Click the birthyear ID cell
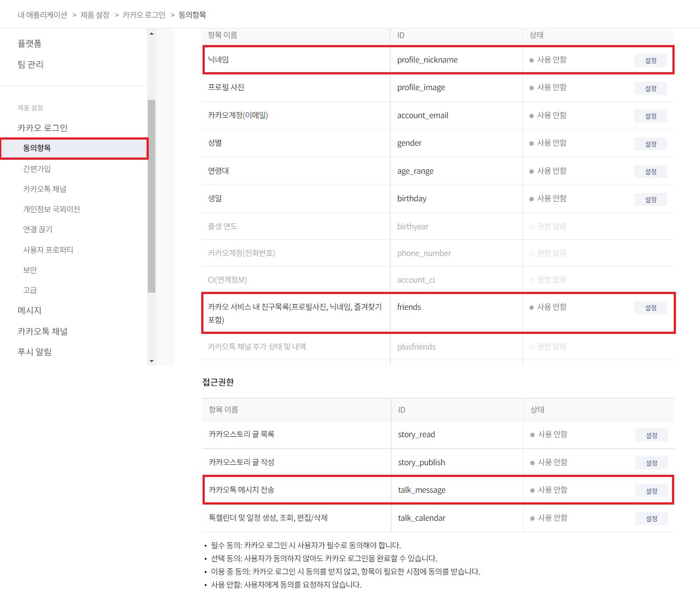 click(x=413, y=226)
